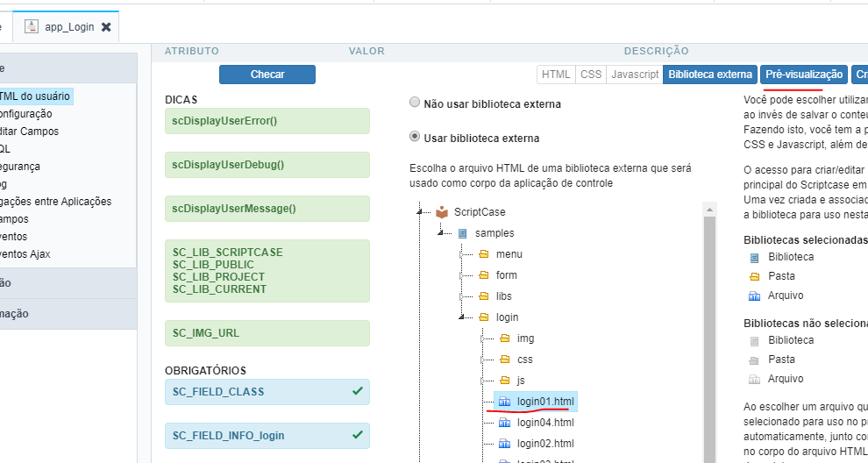Select 'Não usar biblioteca externa' radio option
Viewport: 868px width, 463px height.
tap(415, 103)
